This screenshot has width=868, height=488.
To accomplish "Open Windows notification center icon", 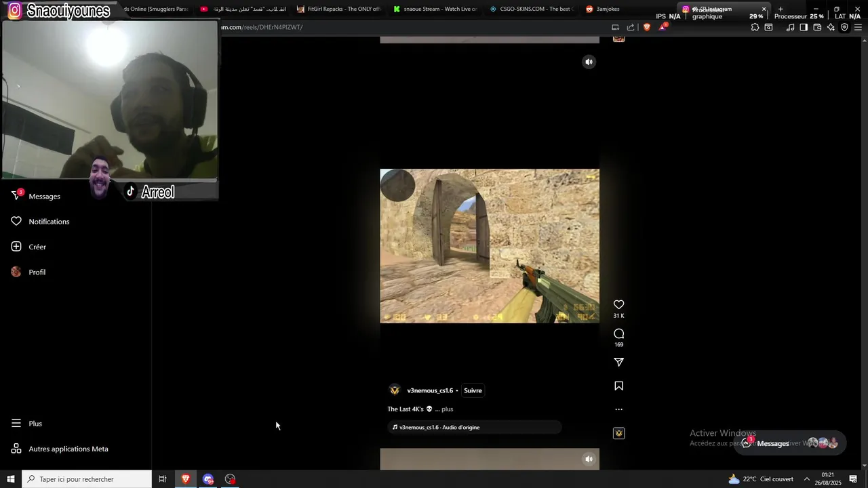I will pos(853,479).
